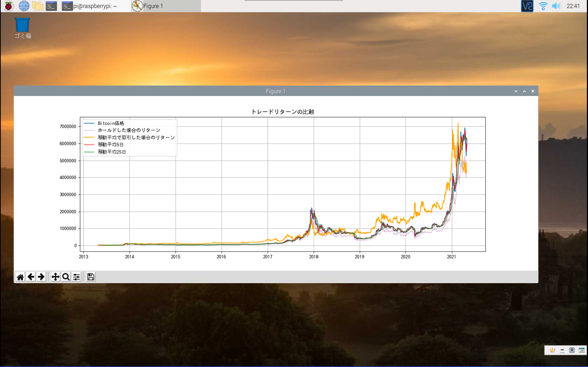588x367 pixels.
Task: Close the Figure 1 window
Action: click(x=533, y=91)
